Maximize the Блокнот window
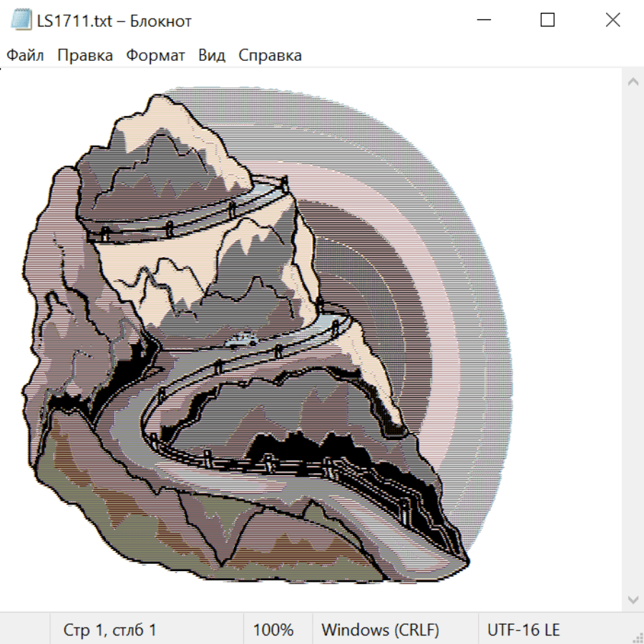This screenshot has width=644, height=644. (x=547, y=20)
